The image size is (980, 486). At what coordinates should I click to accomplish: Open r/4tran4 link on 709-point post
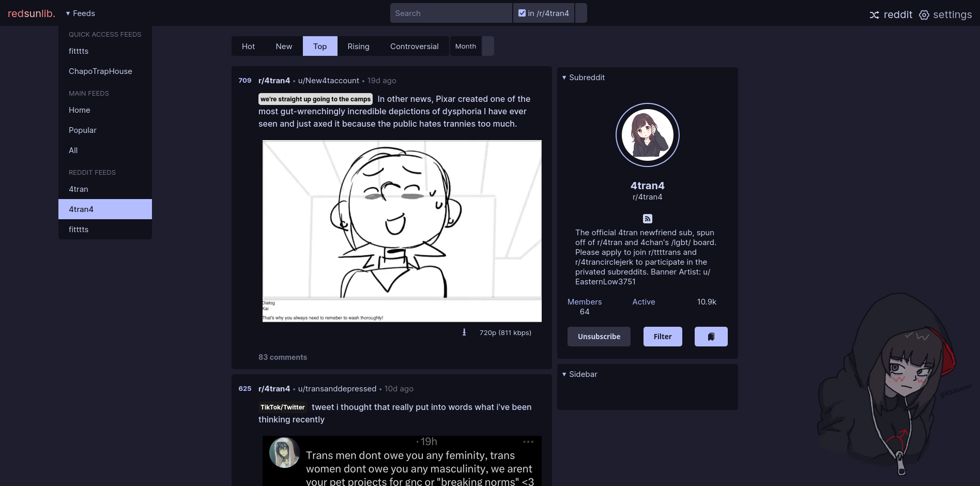274,81
